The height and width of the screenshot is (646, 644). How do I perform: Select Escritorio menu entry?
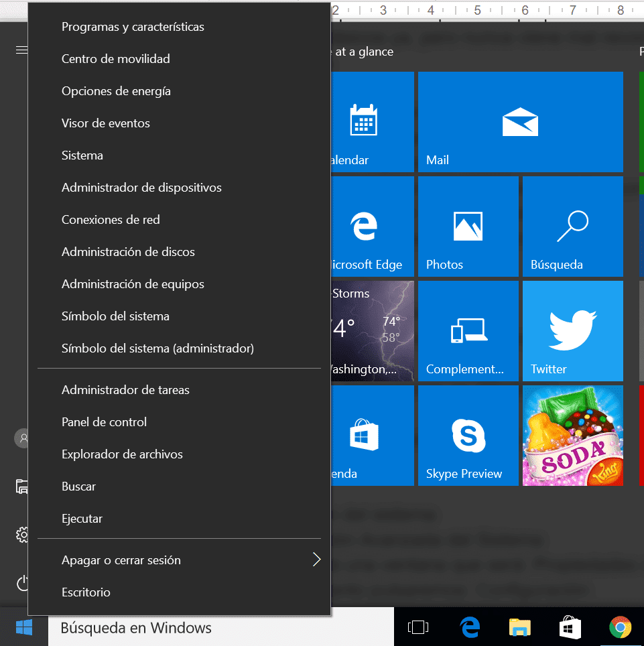click(179, 592)
